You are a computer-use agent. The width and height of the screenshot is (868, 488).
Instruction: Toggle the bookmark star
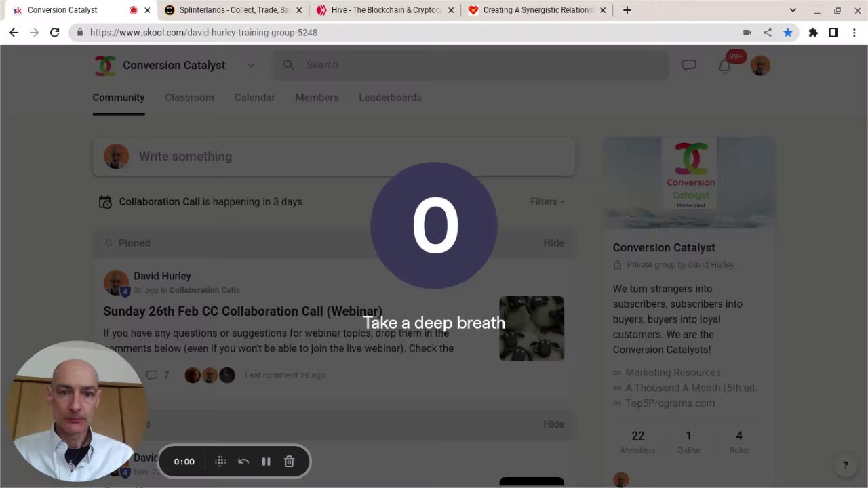[x=787, y=32]
